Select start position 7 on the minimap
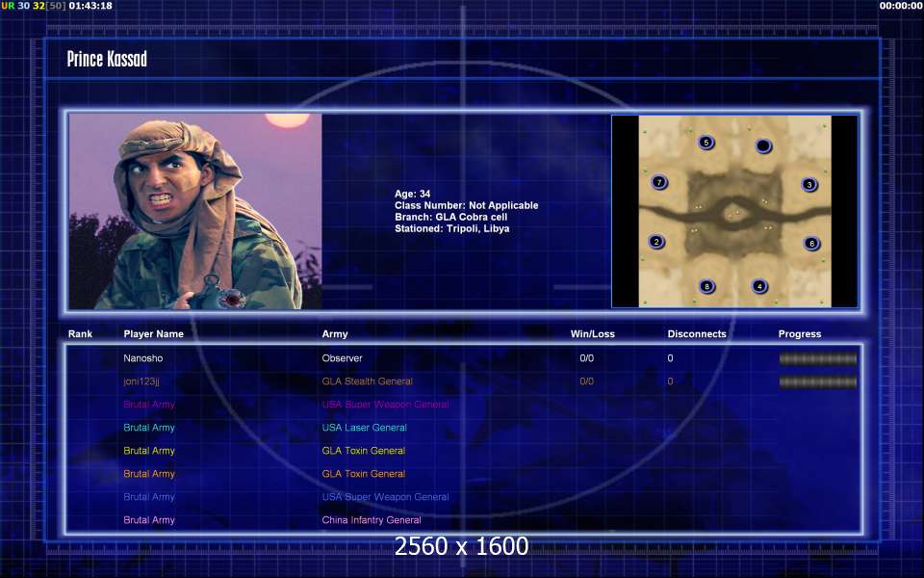This screenshot has width=924, height=578. pyautogui.click(x=659, y=182)
